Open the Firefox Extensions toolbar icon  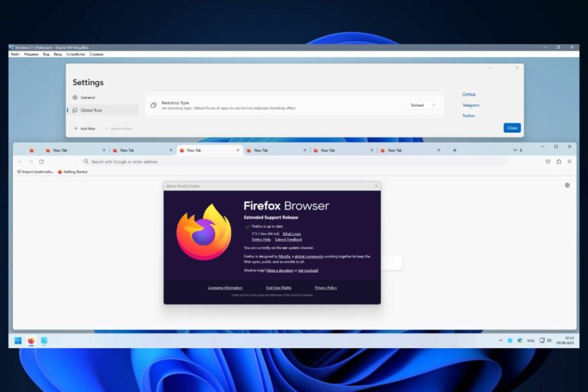559,161
